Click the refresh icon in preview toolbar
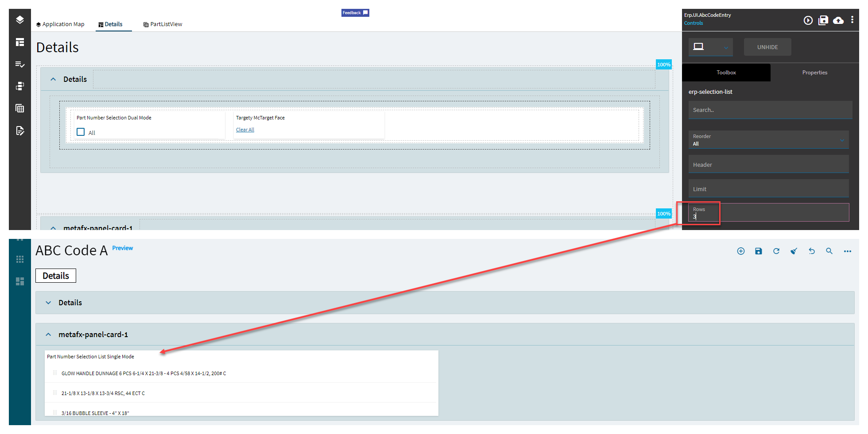Screen dimensions: 868x434 pos(776,251)
